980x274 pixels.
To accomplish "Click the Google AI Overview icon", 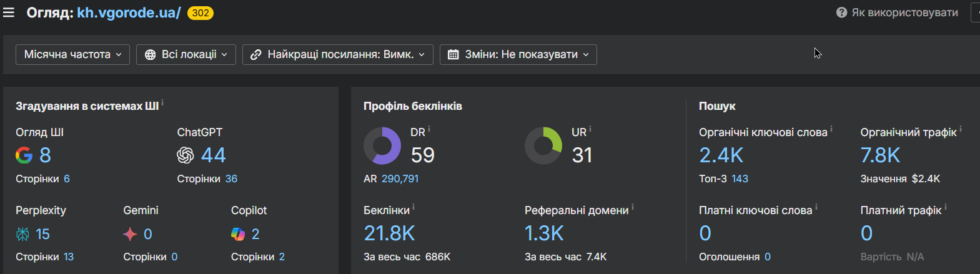I will pos(24,155).
